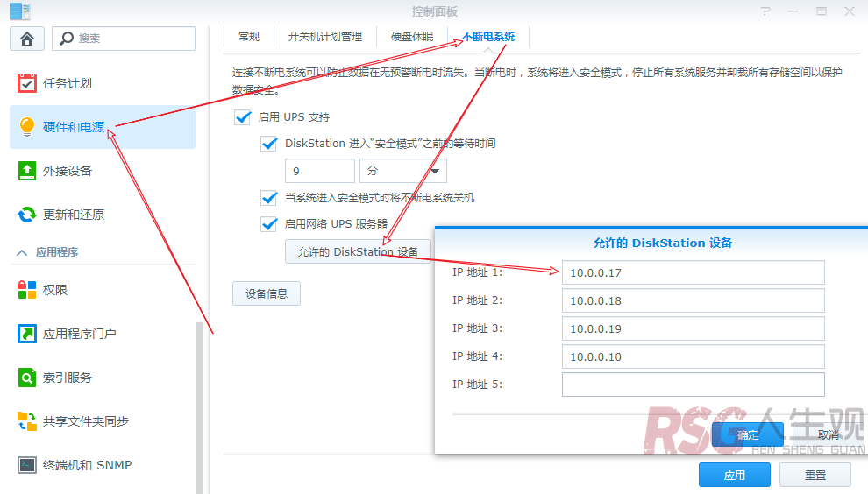Toggle 当系统进入安全模式时将不断电系统关机 checkbox
The width and height of the screenshot is (868, 494).
[269, 197]
